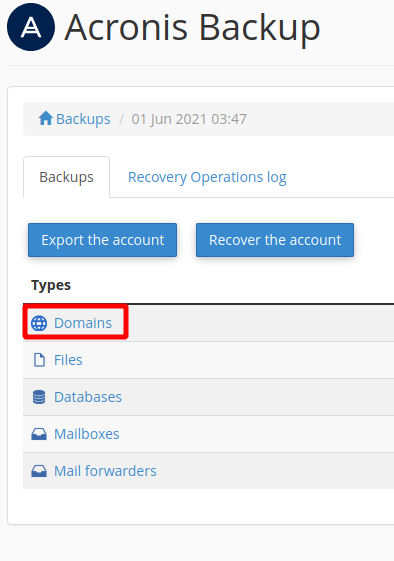Open the Backups breadcrumb link

tap(83, 119)
